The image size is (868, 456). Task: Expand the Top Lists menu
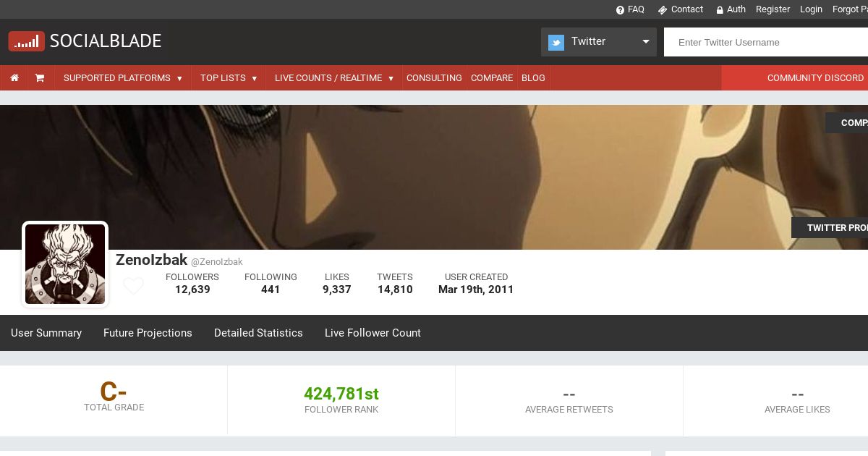(229, 78)
